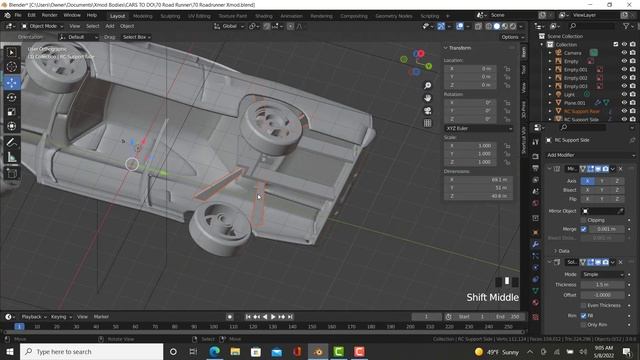This screenshot has width=640, height=360.
Task: Toggle Bisect X button
Action: (588, 190)
